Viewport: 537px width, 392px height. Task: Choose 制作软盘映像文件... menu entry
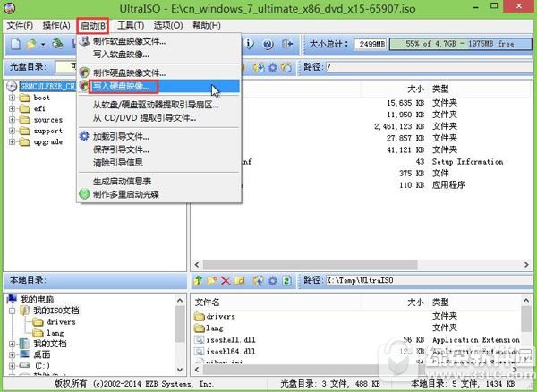tap(159, 41)
